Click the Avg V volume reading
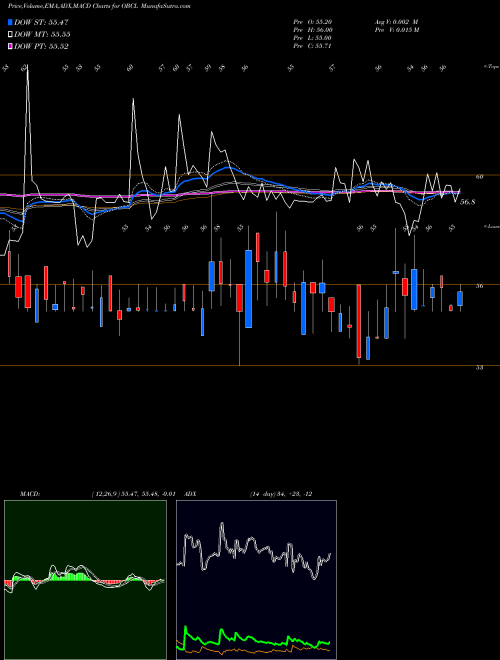The height and width of the screenshot is (660, 500). tap(396, 22)
